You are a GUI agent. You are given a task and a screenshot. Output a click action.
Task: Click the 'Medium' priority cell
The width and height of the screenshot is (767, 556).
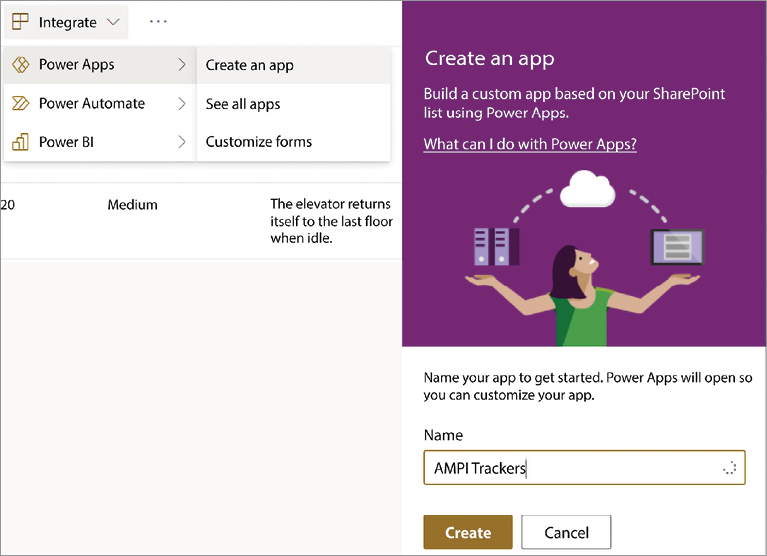click(133, 204)
